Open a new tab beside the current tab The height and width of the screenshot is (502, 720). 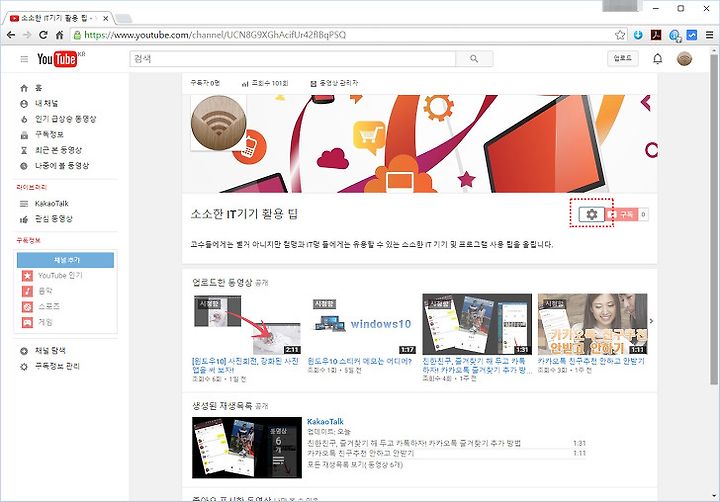[124, 18]
